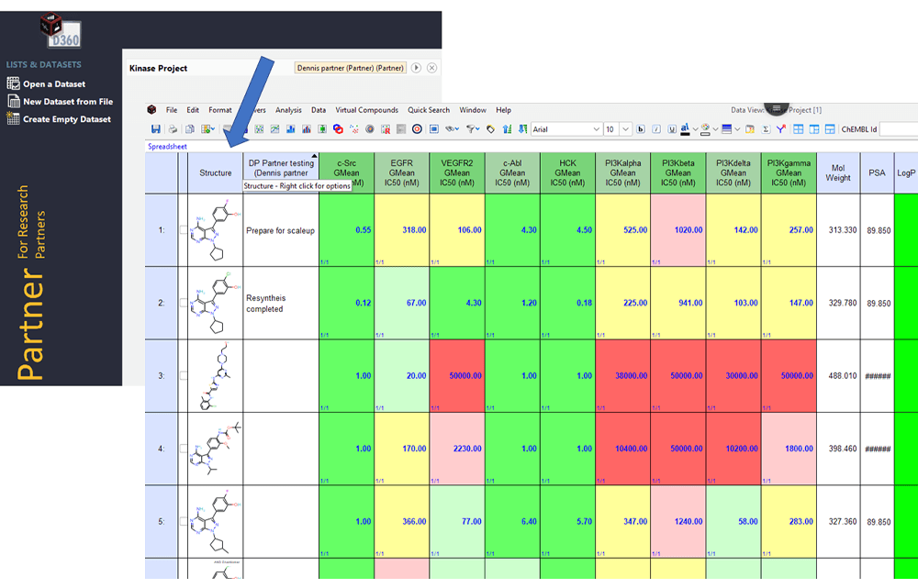Click the blue line style swatch icon
This screenshot has width=918, height=588.
tap(726, 129)
